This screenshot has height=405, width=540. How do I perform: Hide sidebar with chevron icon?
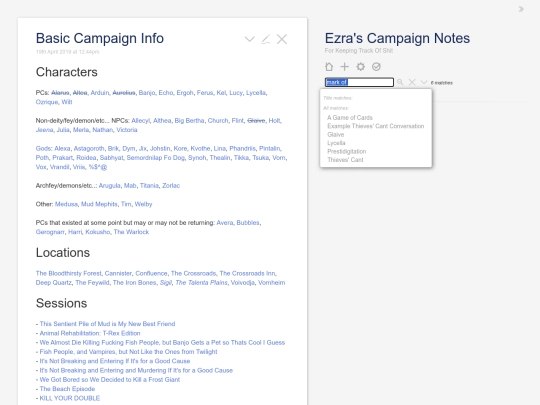521,9
